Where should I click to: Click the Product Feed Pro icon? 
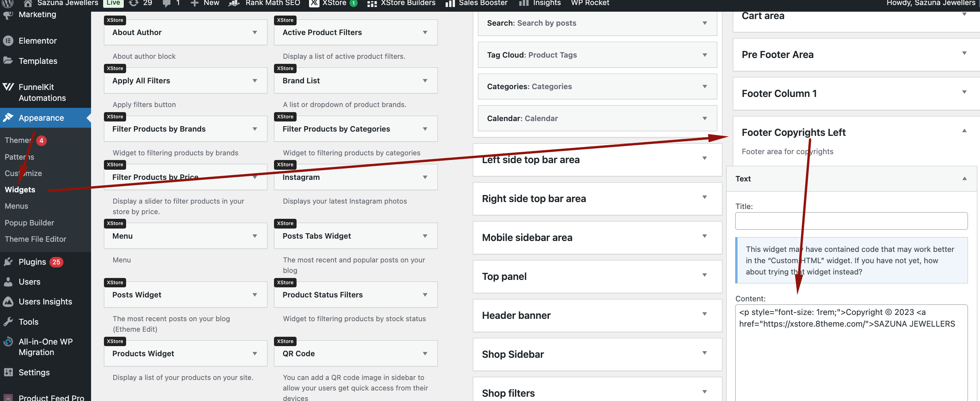click(x=8, y=397)
